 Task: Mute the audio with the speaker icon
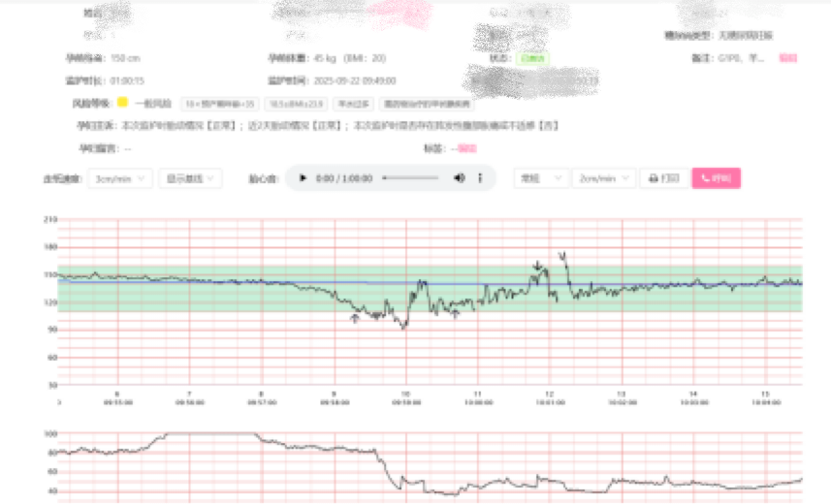point(460,179)
